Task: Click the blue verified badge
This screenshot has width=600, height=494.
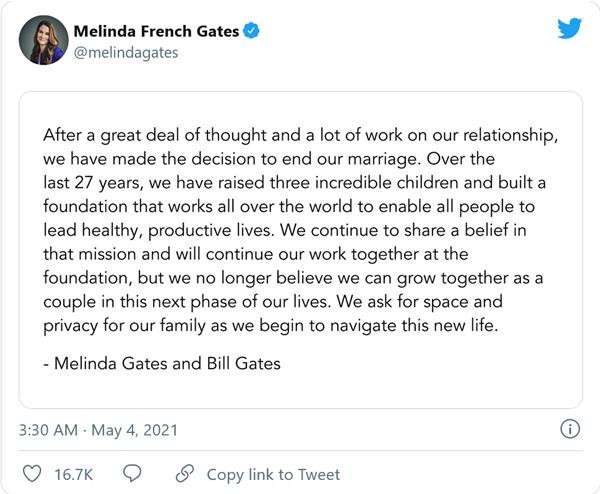Action: [x=252, y=31]
